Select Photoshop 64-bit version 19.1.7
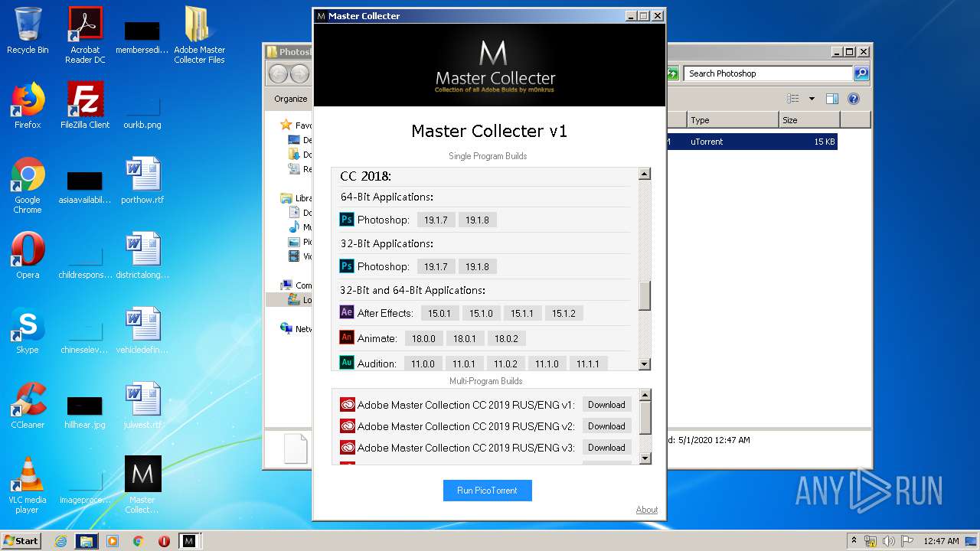980x551 pixels. pyautogui.click(x=436, y=220)
